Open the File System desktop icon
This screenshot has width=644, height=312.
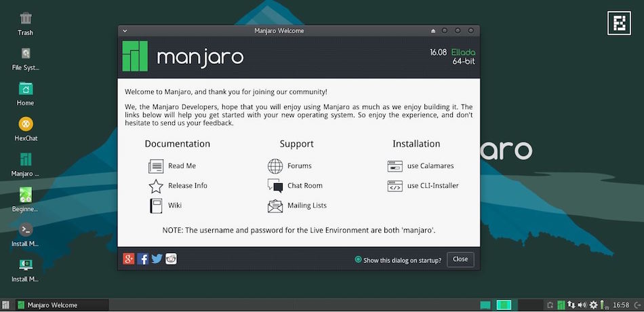point(26,54)
